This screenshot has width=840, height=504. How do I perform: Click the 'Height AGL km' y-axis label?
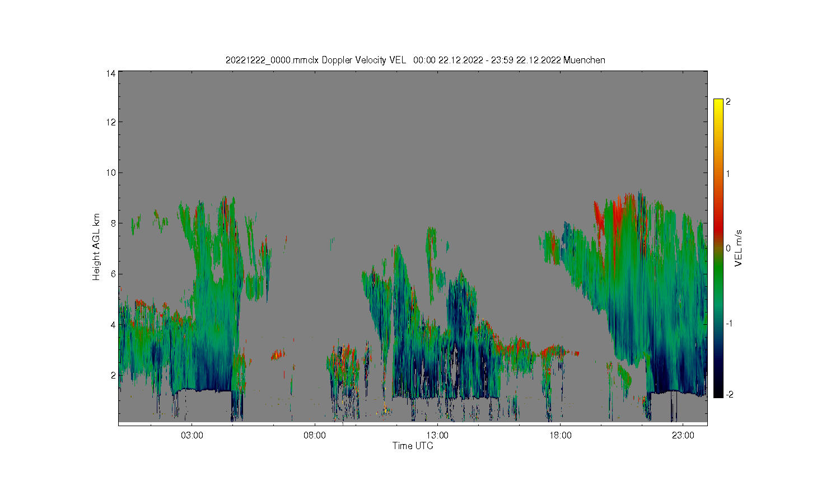point(96,247)
